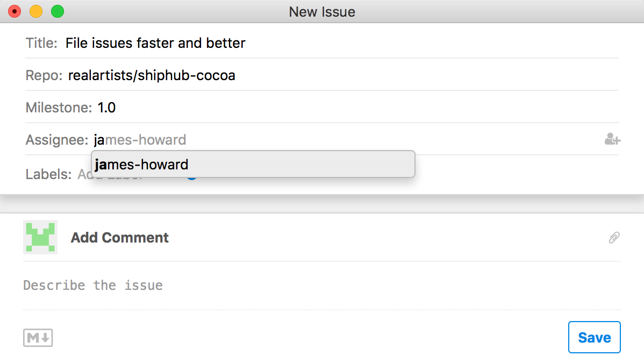
Task: Open the Milestone selector showing 1.0
Action: point(106,107)
